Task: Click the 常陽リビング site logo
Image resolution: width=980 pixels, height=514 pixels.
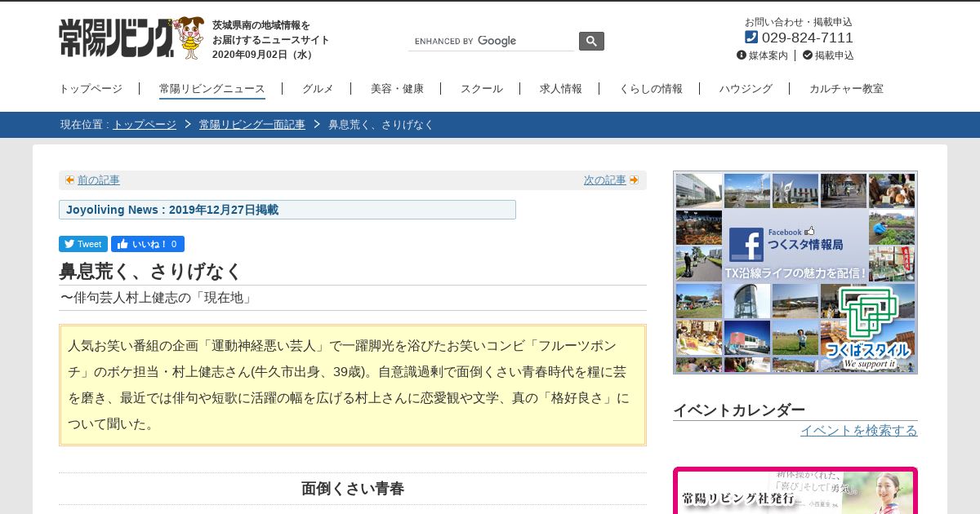Action: [x=116, y=38]
